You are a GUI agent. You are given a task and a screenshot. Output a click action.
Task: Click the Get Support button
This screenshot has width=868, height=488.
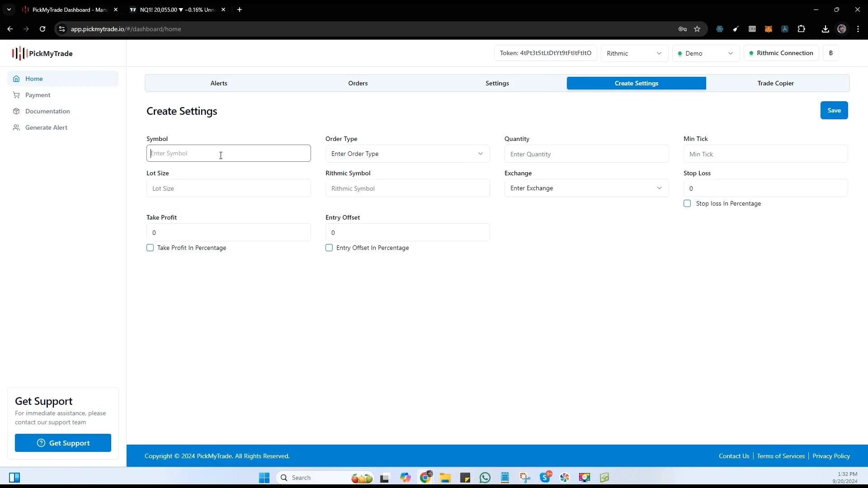click(x=62, y=443)
